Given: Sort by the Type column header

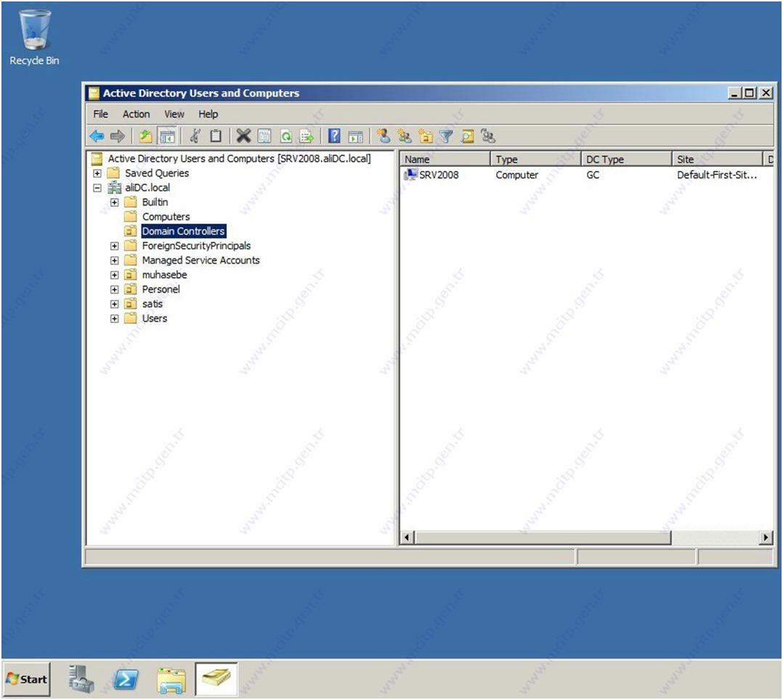Looking at the screenshot, I should [x=536, y=159].
